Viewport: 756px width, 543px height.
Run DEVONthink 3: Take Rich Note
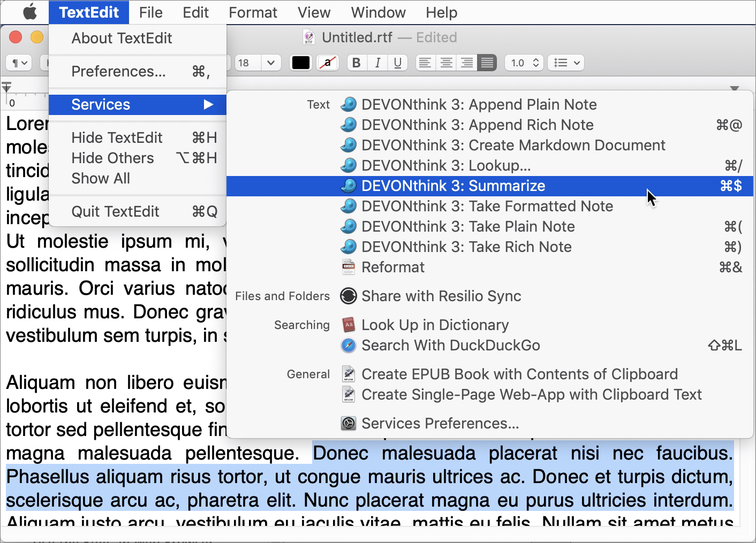coord(490,247)
